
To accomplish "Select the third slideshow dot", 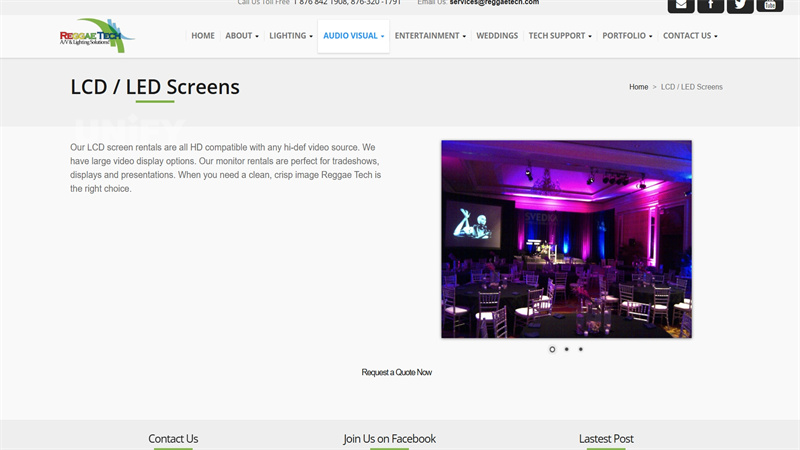I will [x=581, y=349].
